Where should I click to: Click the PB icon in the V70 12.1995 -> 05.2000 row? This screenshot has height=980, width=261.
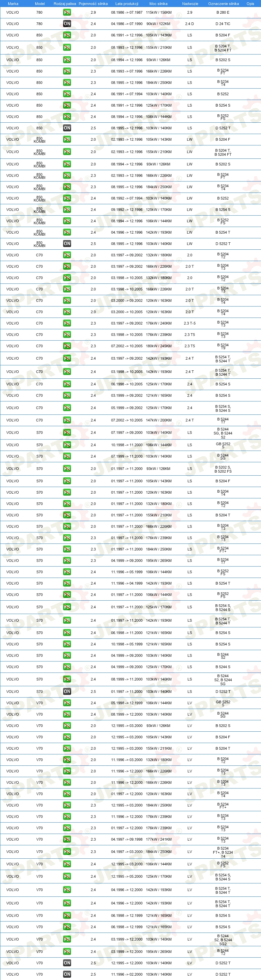pyautogui.click(x=67, y=876)
